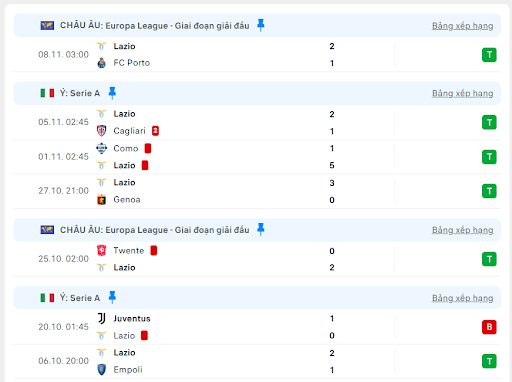Toggle pin on first Serie A header
512x382 pixels.
pos(112,93)
